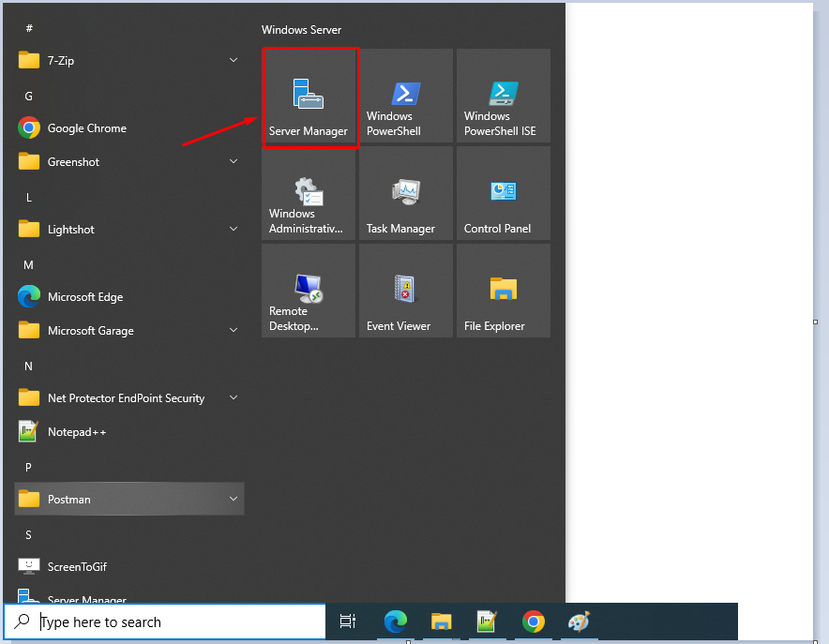Viewport: 829px width, 644px height.
Task: Launch the Task Manager tile
Action: 406,195
